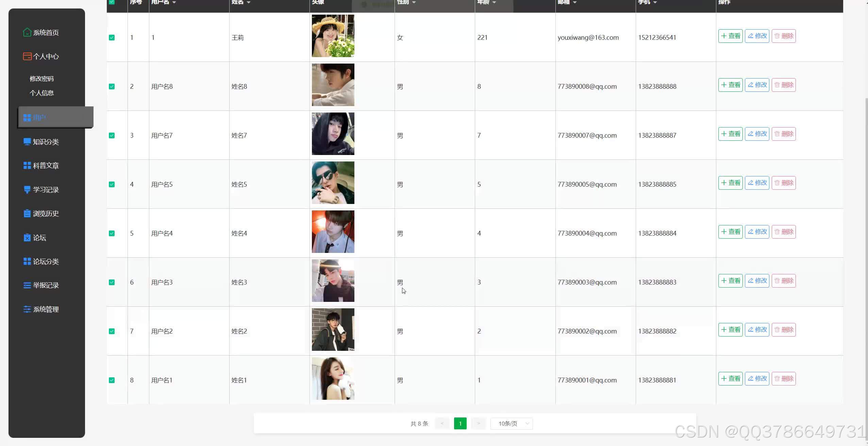Click 删除 for the 用户名3 row
Image resolution: width=868 pixels, height=446 pixels.
(x=784, y=281)
